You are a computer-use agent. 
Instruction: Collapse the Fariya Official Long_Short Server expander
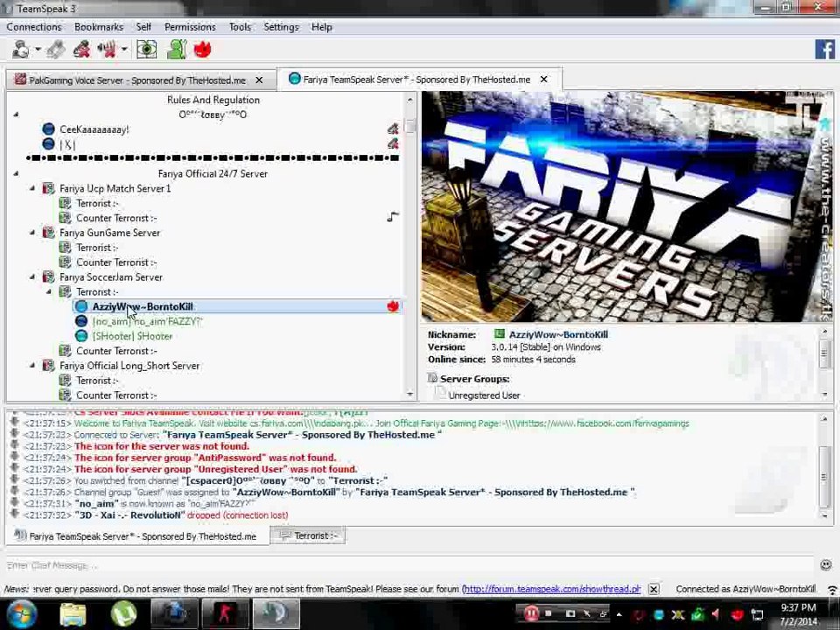(32, 366)
